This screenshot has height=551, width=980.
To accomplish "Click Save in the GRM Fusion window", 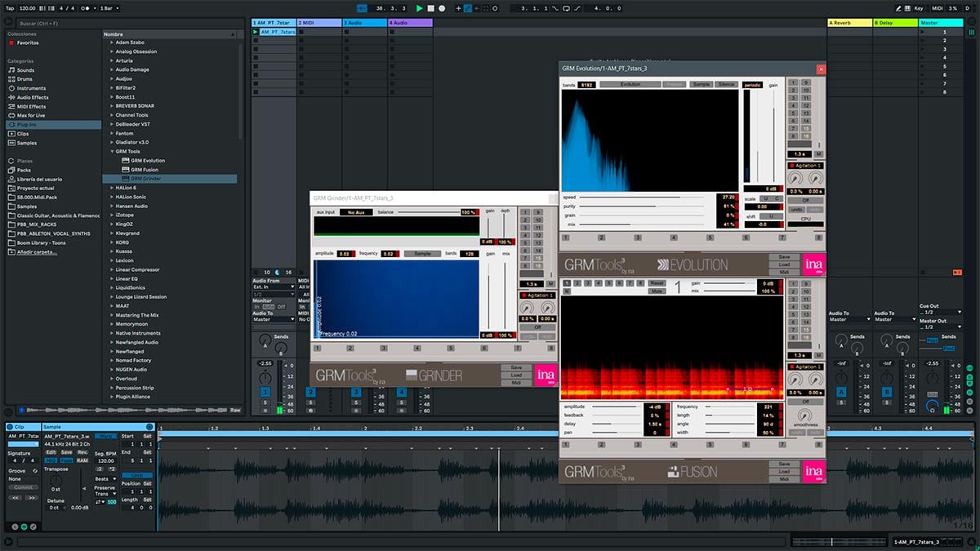I will (784, 464).
